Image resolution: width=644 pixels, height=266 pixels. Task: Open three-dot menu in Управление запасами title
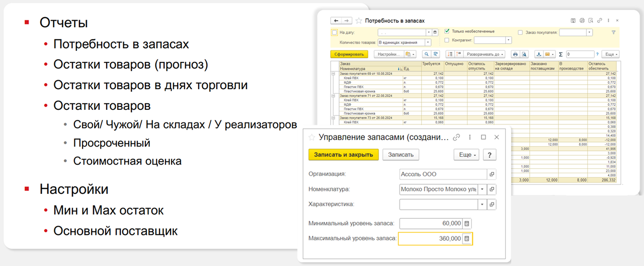click(x=470, y=137)
